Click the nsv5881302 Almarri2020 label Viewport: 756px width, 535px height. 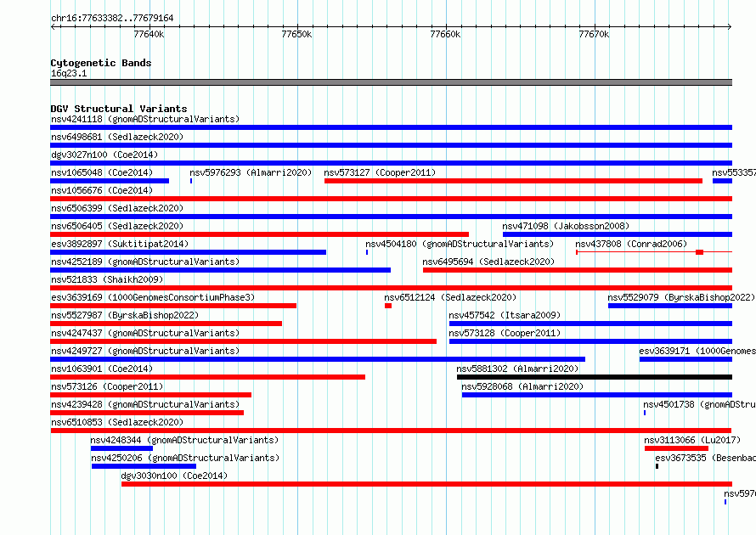coord(517,369)
